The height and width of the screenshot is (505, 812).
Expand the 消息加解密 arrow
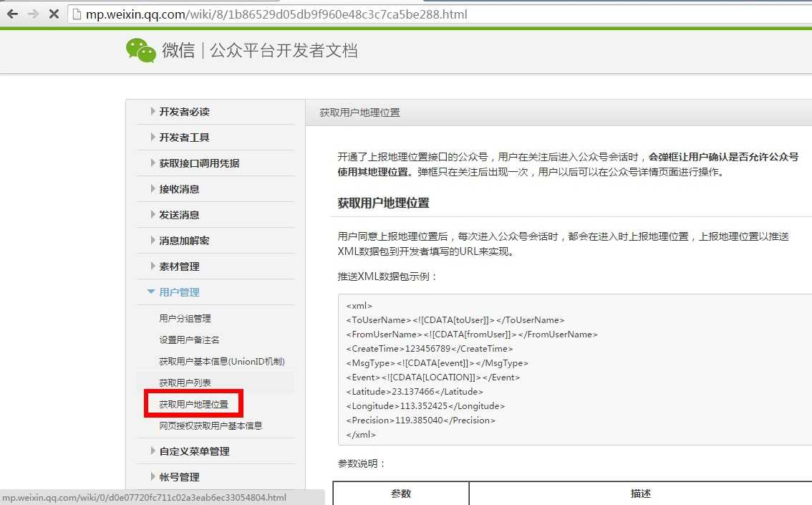point(153,241)
